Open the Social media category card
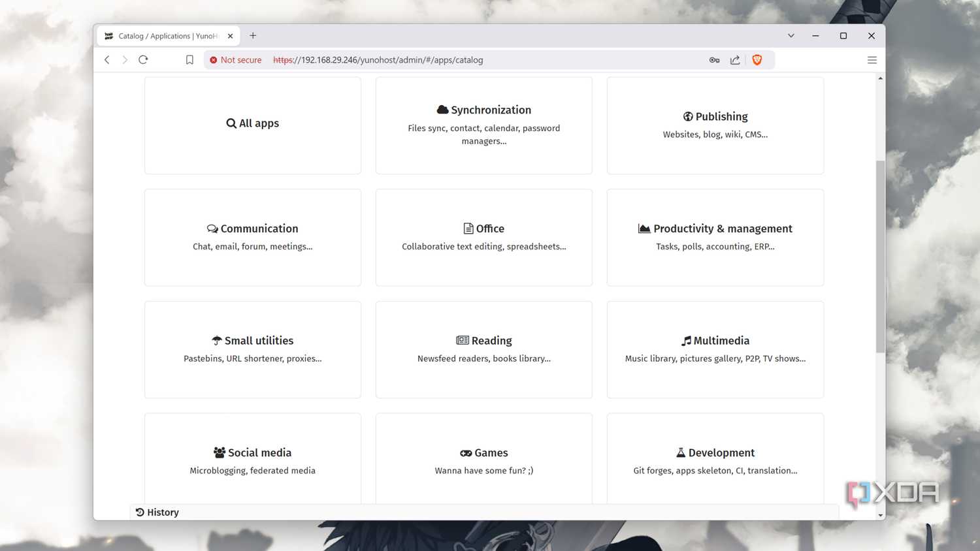 tap(253, 458)
